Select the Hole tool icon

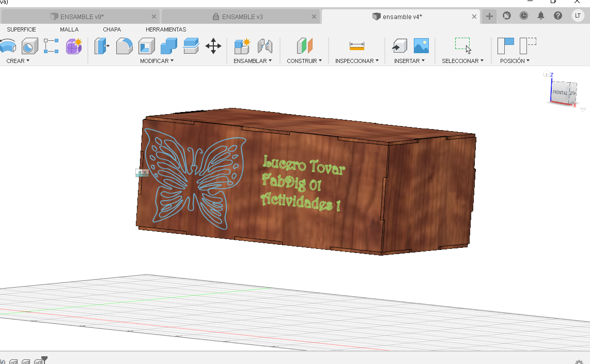click(30, 46)
